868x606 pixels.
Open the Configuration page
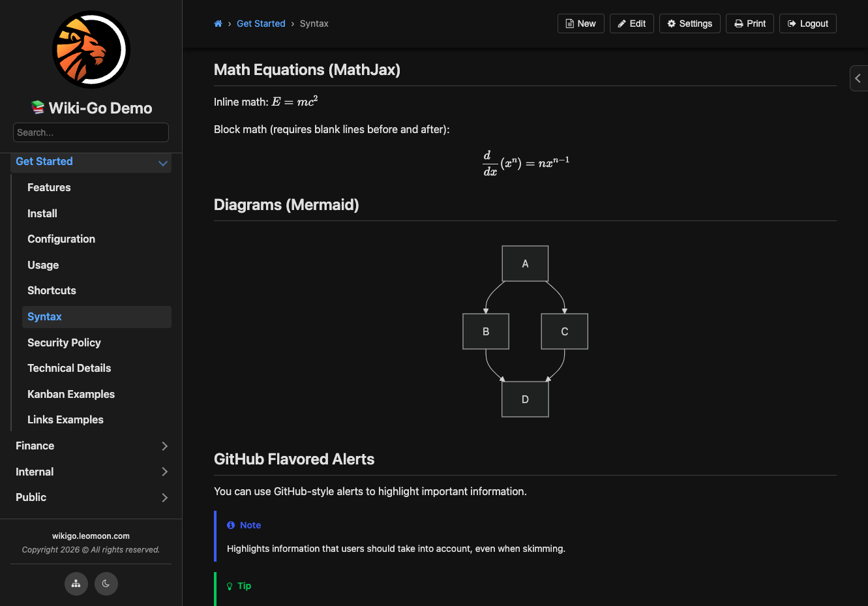(61, 239)
